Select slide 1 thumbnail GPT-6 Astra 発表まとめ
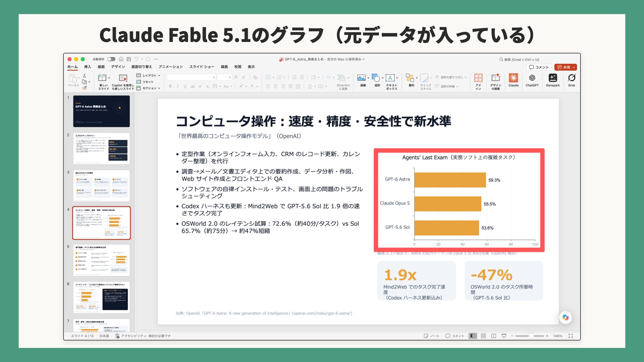The width and height of the screenshot is (644, 362). pos(101,111)
